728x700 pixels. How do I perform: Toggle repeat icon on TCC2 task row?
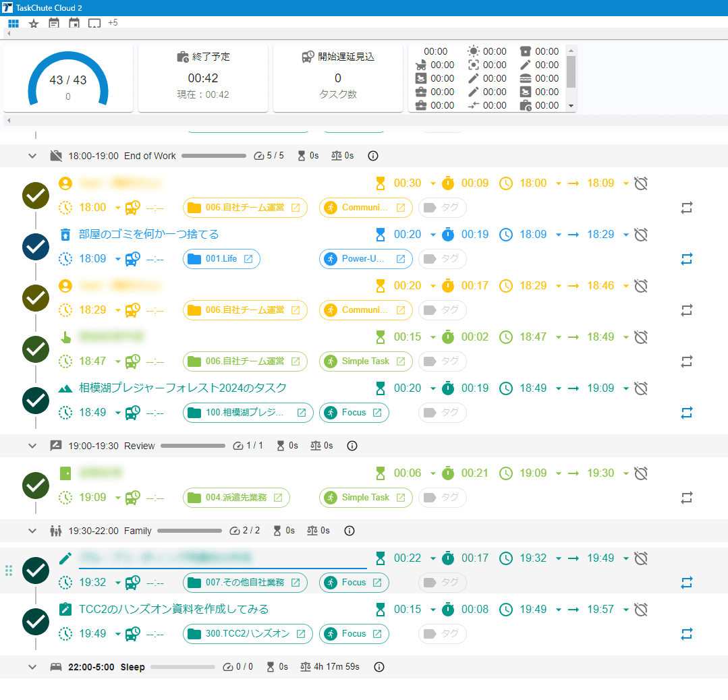687,634
